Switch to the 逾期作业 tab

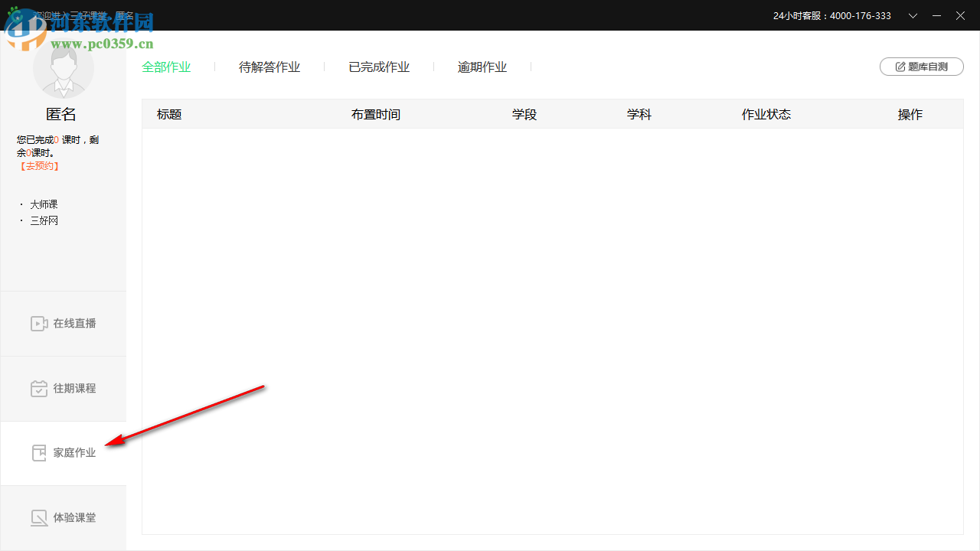(x=482, y=67)
